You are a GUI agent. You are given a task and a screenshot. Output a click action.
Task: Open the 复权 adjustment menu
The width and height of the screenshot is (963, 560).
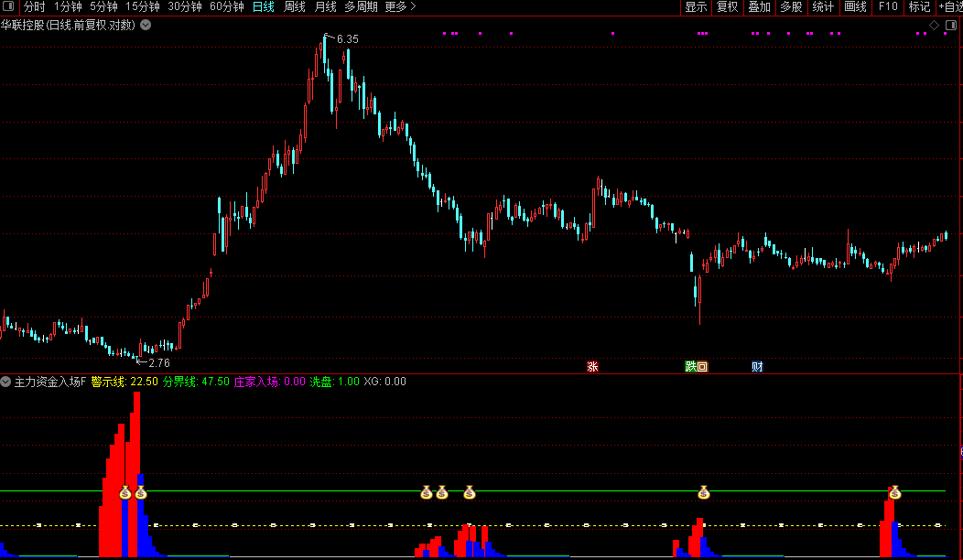(x=728, y=6)
